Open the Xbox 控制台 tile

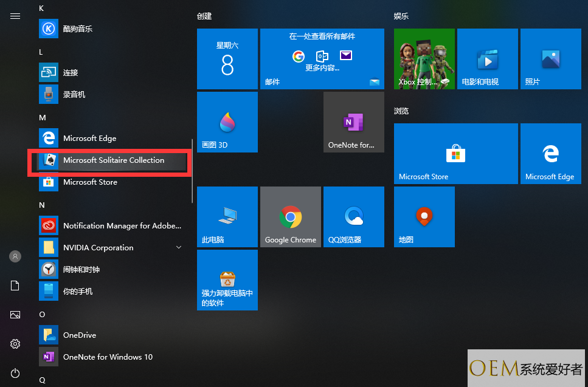[x=424, y=59]
